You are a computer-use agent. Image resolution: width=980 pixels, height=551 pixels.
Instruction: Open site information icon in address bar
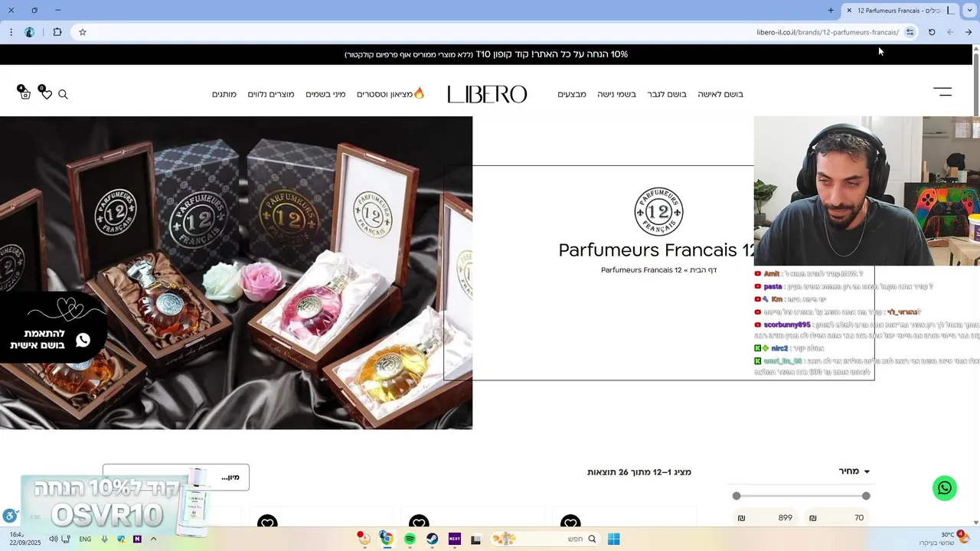910,32
